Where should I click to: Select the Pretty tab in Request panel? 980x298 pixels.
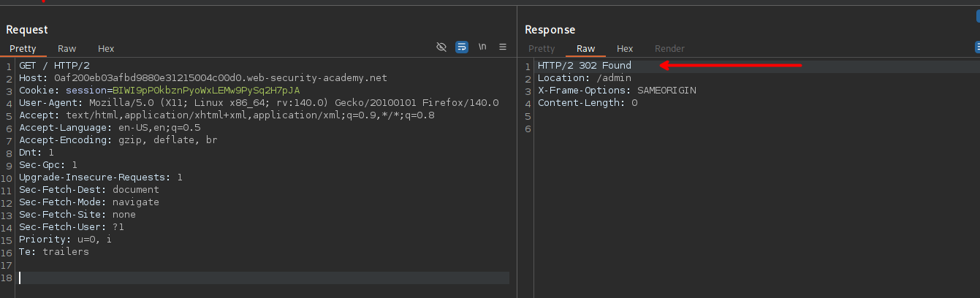click(x=23, y=49)
